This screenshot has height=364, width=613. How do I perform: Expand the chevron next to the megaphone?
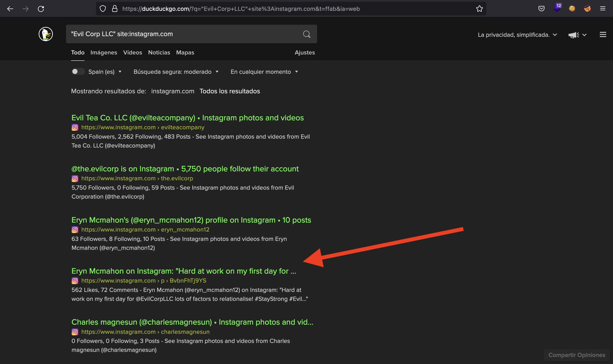click(584, 35)
